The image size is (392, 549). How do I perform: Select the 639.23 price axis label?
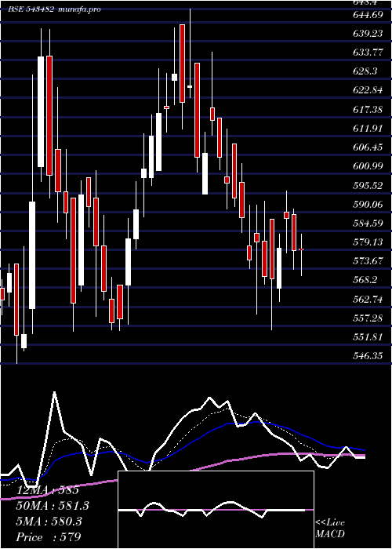click(368, 34)
